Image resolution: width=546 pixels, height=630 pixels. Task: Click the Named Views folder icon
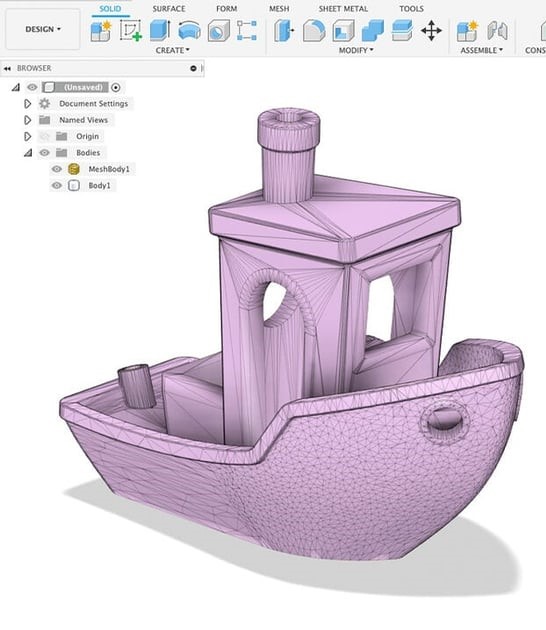45,120
